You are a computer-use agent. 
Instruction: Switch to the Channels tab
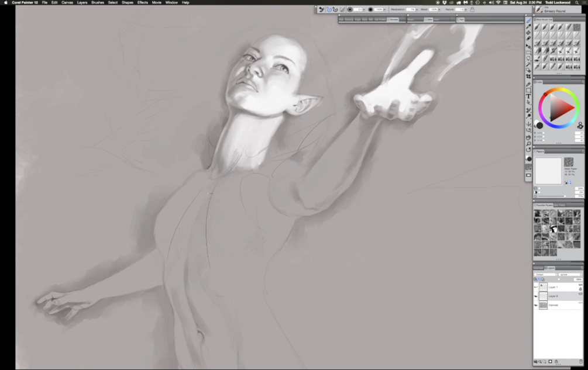coord(538,268)
